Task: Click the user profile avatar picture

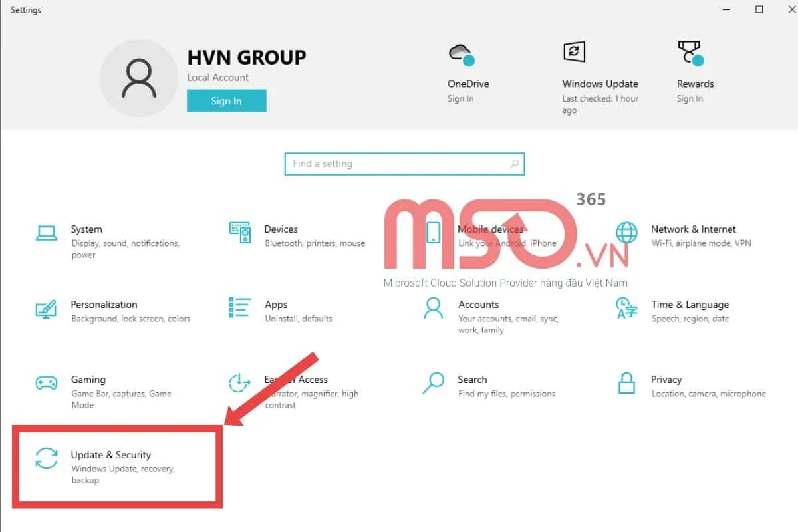Action: tap(140, 77)
